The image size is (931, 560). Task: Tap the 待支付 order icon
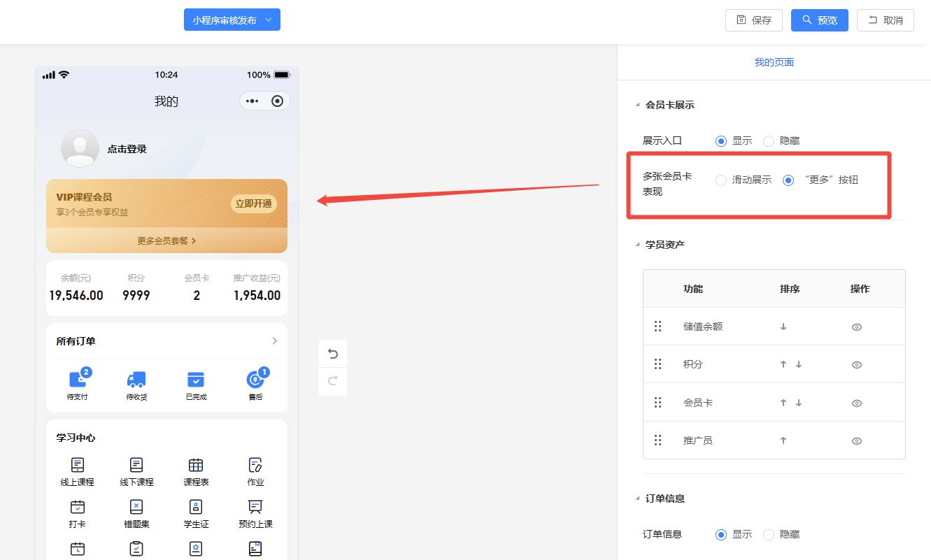point(78,380)
